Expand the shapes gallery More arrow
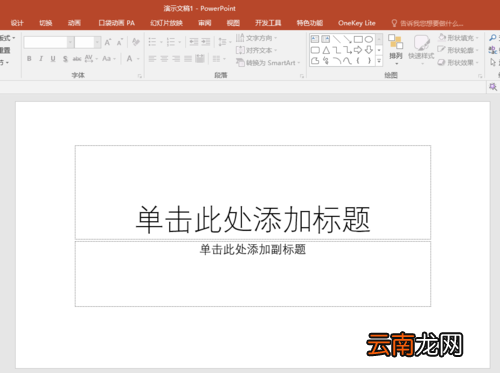This screenshot has width=500, height=373. point(379,61)
